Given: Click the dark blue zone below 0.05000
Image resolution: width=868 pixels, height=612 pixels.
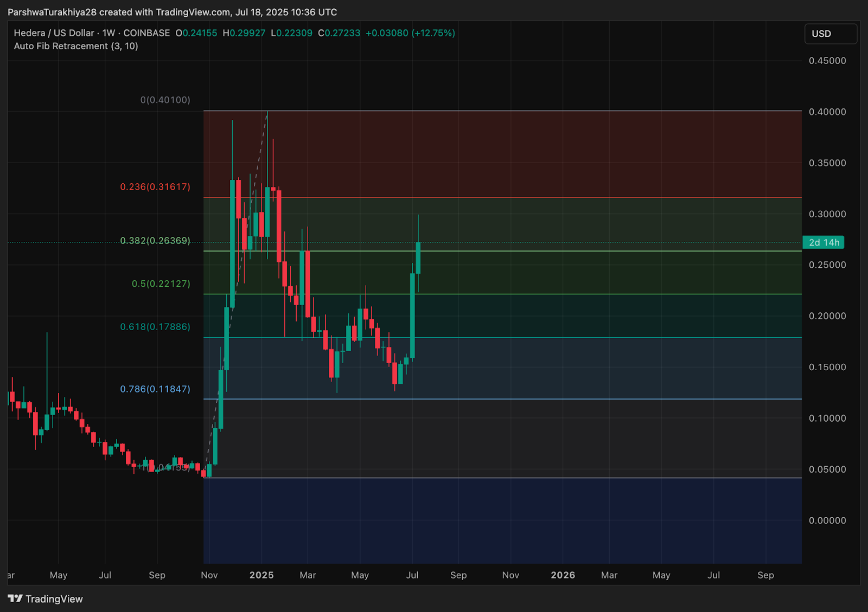Looking at the screenshot, I should (502, 520).
